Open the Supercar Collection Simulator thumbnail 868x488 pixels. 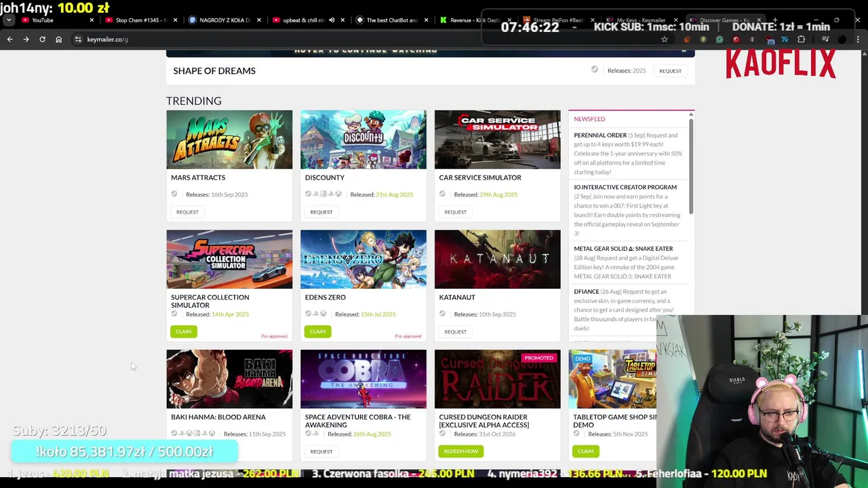pos(229,260)
